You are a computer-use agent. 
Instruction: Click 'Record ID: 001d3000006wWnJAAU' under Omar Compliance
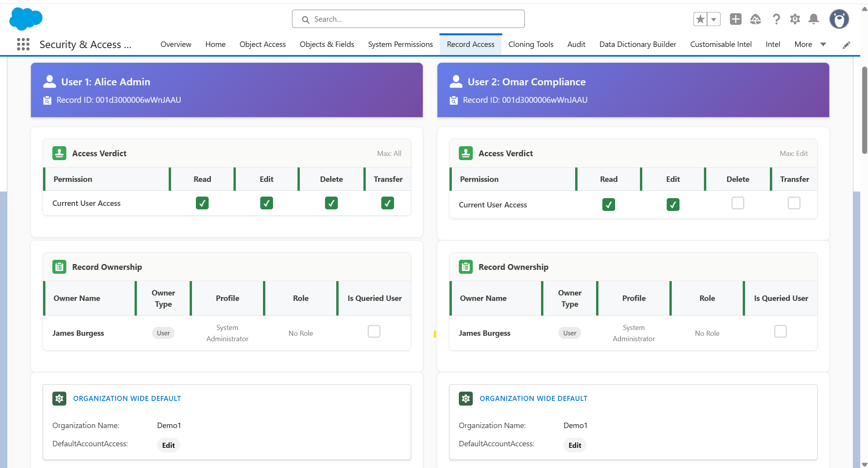[x=525, y=100]
